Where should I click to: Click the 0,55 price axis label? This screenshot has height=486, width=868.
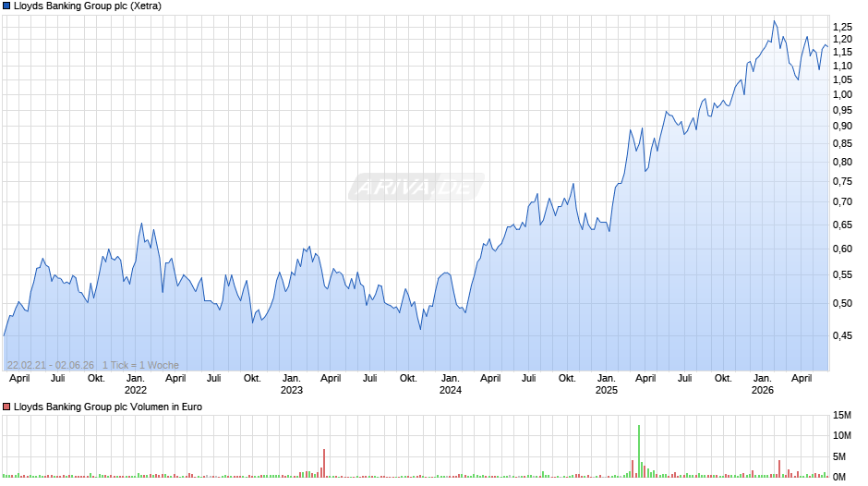(x=842, y=274)
